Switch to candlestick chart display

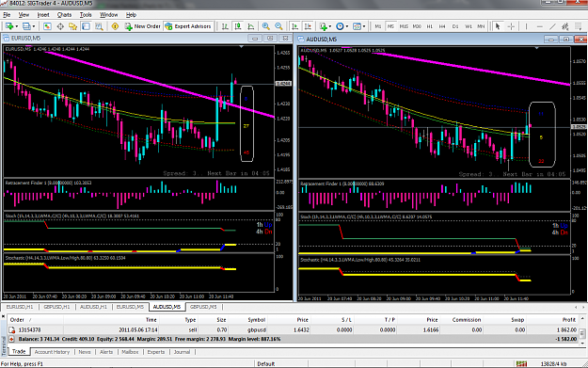tap(238, 26)
